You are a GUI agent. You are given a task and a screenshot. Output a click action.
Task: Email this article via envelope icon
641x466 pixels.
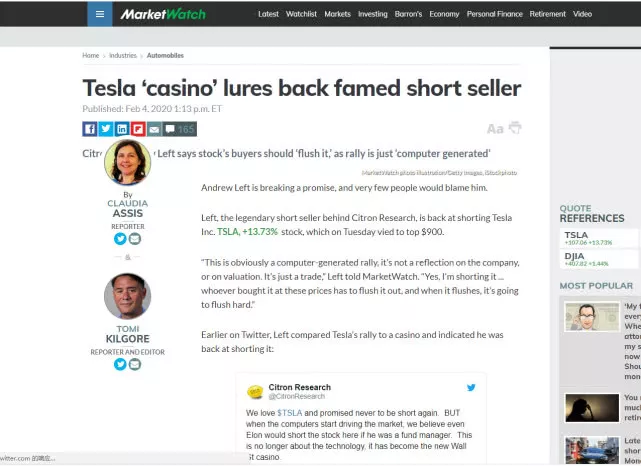154,129
